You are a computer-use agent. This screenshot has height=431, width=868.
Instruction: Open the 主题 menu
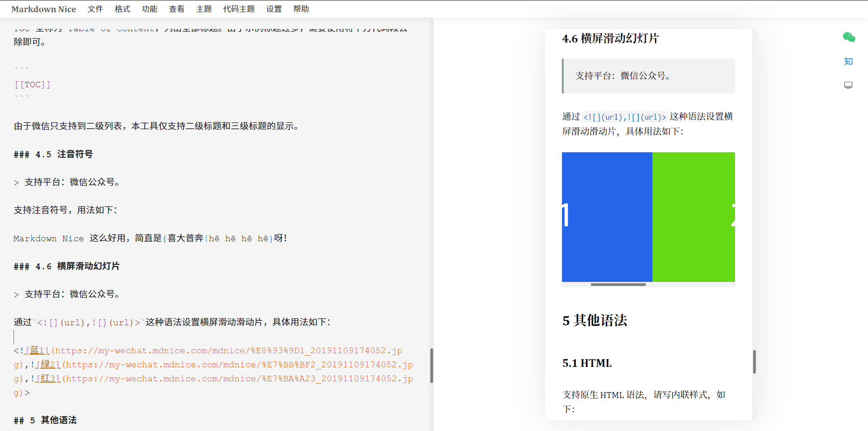pos(204,9)
